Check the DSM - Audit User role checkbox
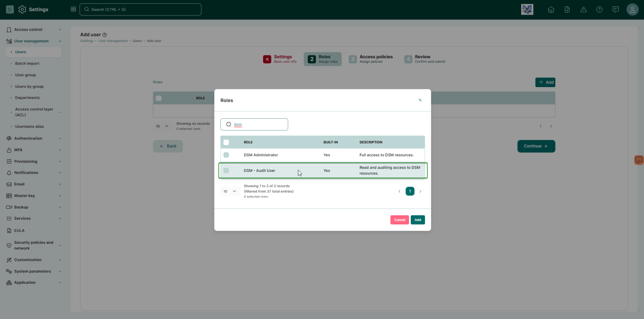 pos(226,170)
